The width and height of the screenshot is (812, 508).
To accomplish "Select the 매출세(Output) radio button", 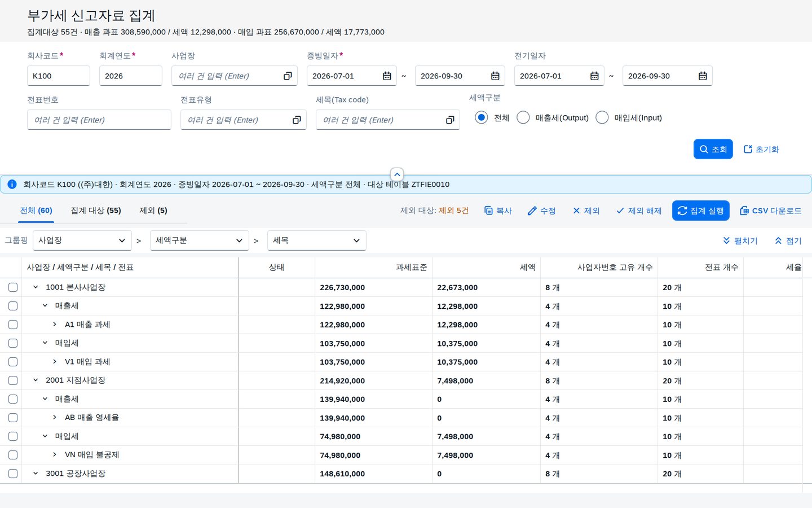I will point(523,117).
